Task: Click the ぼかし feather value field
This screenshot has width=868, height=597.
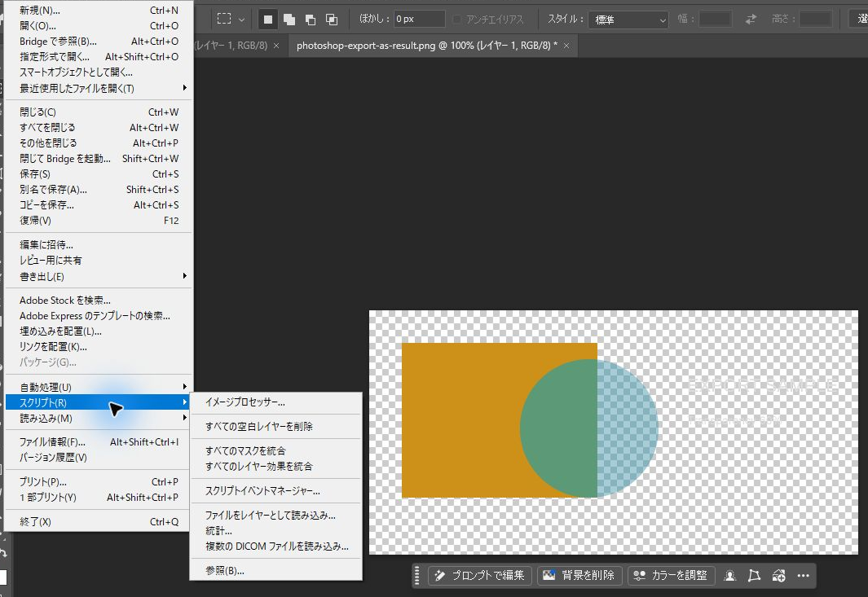Action: pyautogui.click(x=419, y=20)
